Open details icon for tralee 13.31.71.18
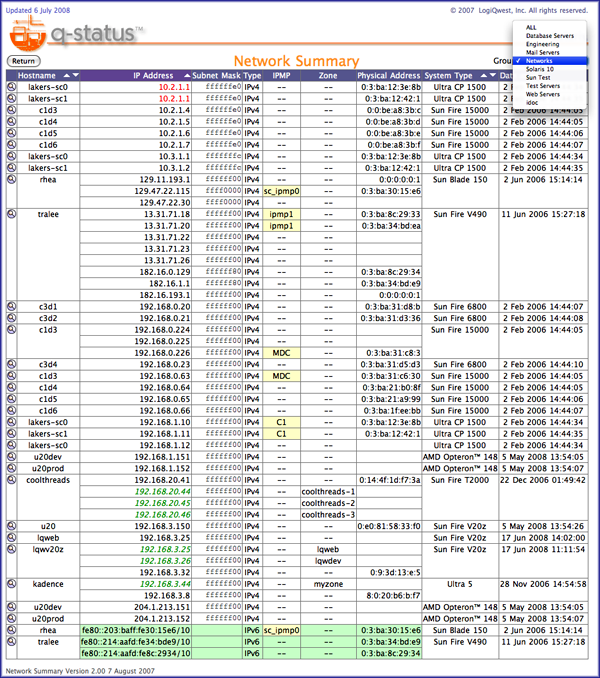Screen dimensions: 600x678 point(12,214)
